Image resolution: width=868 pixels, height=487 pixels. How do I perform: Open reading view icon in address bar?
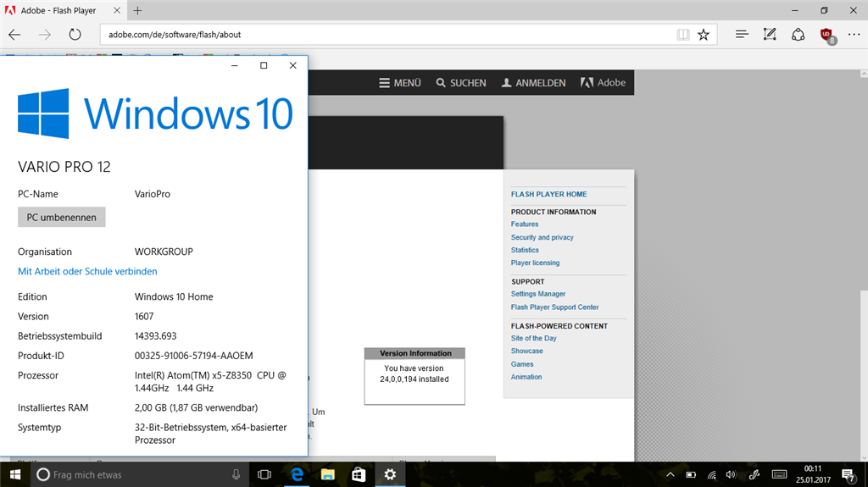(683, 35)
